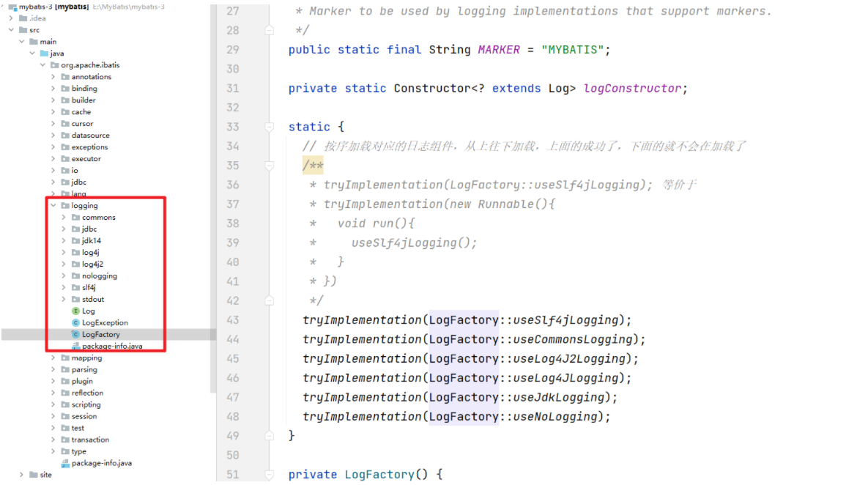Click the site folder icon
The width and height of the screenshot is (868, 485).
(x=34, y=475)
